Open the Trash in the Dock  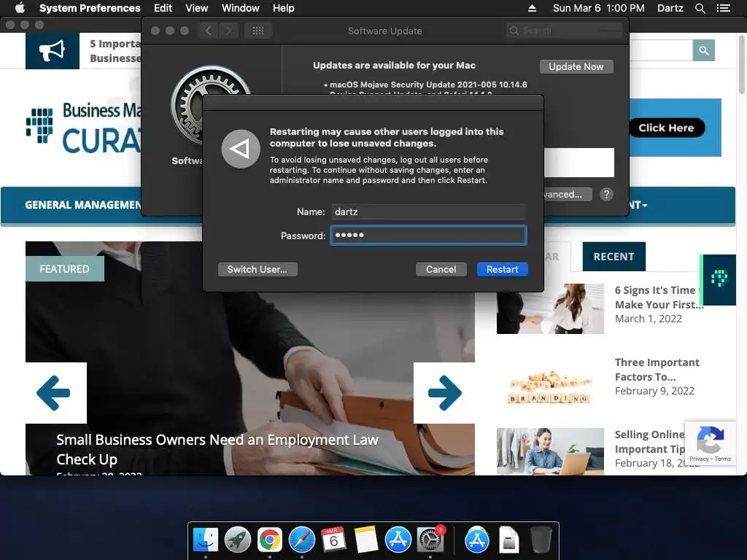coord(541,540)
